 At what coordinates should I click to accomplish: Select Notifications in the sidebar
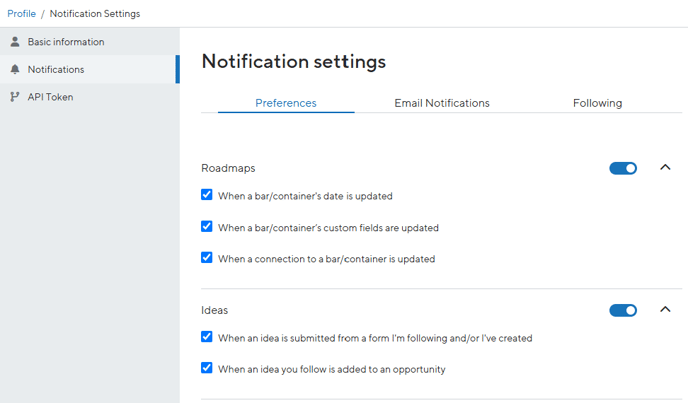(x=90, y=69)
